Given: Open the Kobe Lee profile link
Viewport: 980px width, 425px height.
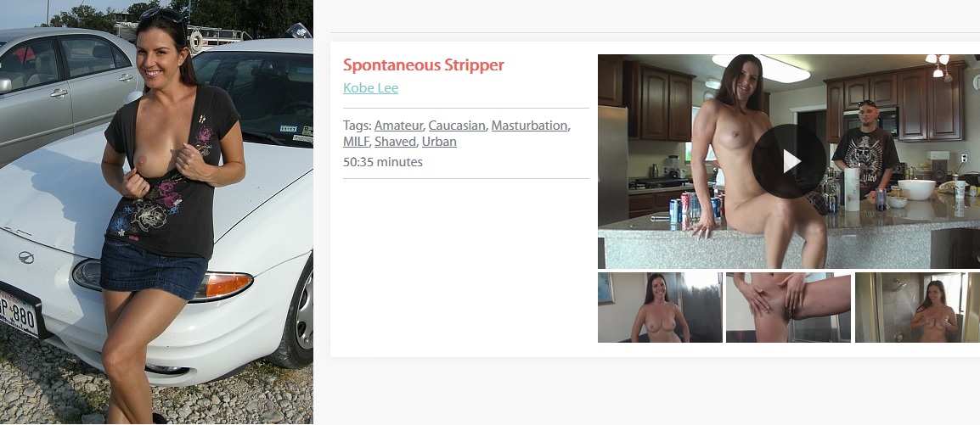Looking at the screenshot, I should [x=370, y=88].
